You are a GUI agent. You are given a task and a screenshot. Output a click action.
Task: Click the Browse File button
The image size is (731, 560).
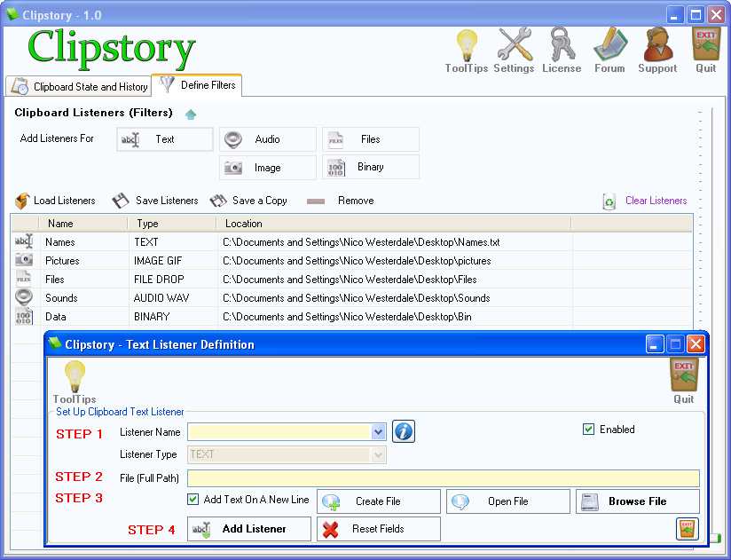point(638,501)
